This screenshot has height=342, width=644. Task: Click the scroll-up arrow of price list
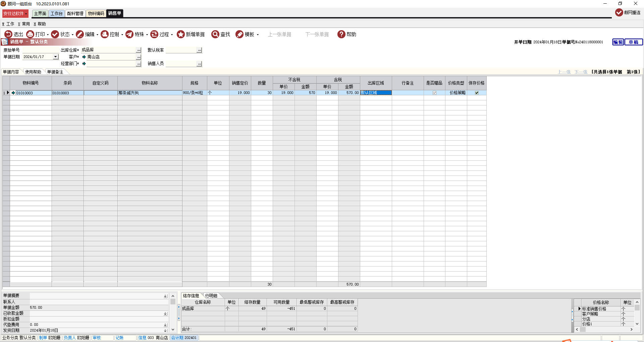(637, 302)
